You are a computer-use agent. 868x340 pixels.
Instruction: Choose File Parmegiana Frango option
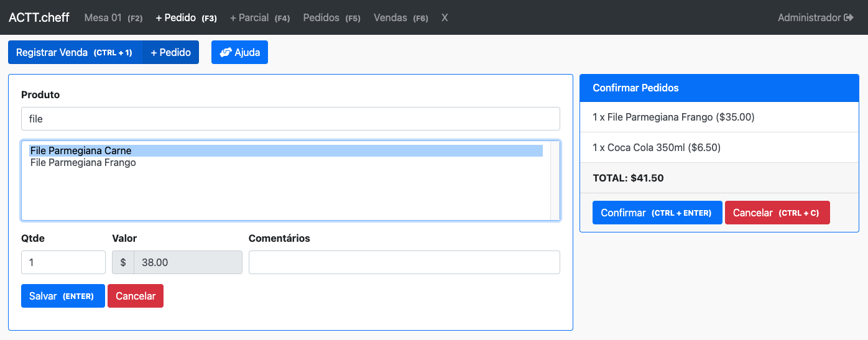(83, 163)
